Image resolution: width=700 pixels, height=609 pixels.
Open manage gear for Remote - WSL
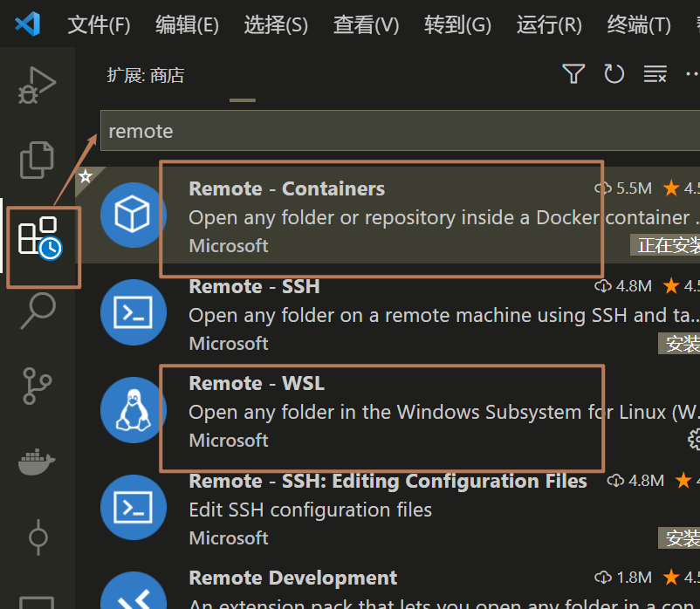(694, 440)
